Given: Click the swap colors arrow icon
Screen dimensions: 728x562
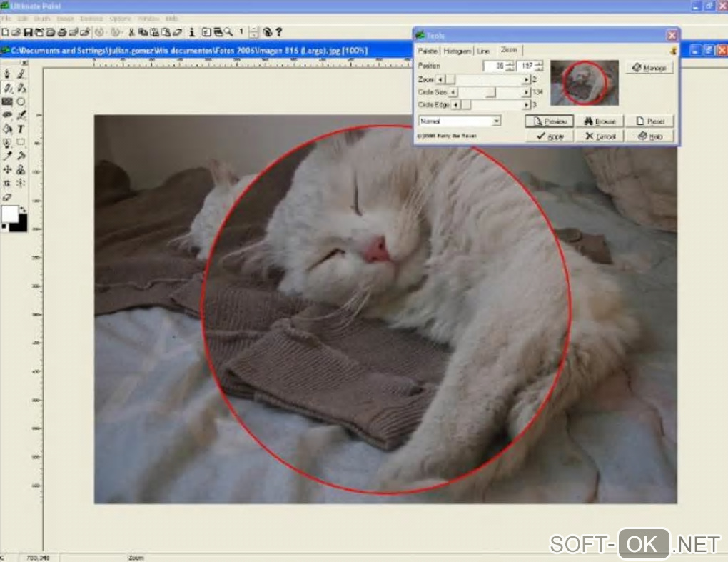Looking at the screenshot, I should click(24, 209).
